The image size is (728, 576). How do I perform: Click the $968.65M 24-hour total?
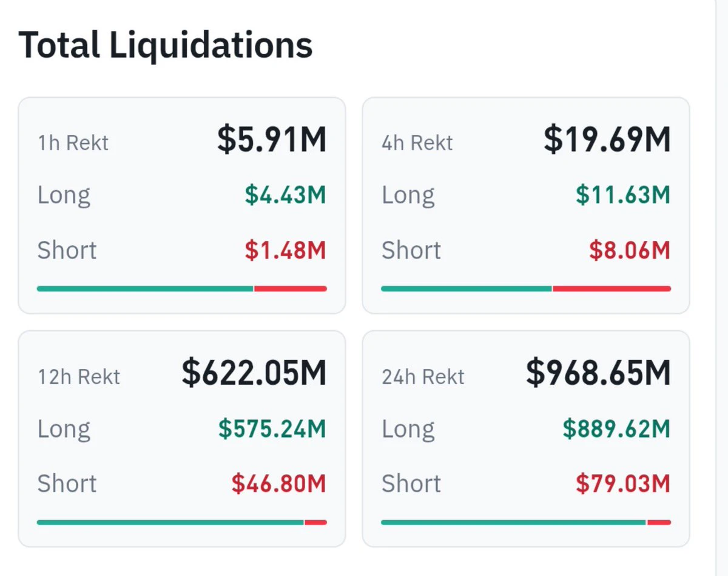(x=598, y=373)
